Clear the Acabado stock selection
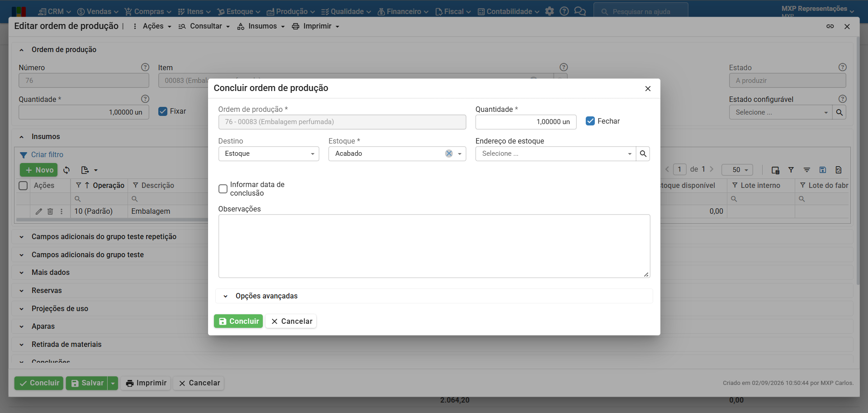This screenshot has height=413, width=868. pyautogui.click(x=449, y=154)
